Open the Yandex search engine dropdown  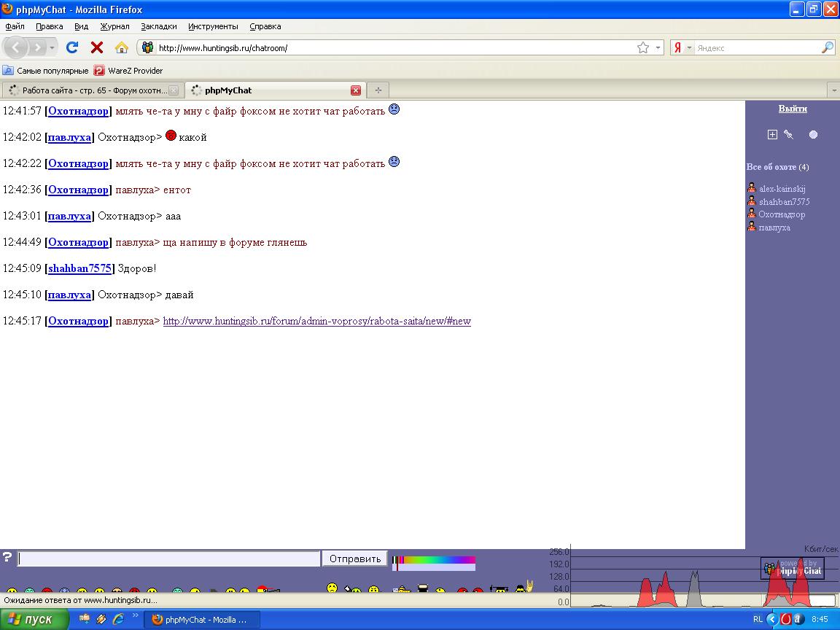point(682,47)
